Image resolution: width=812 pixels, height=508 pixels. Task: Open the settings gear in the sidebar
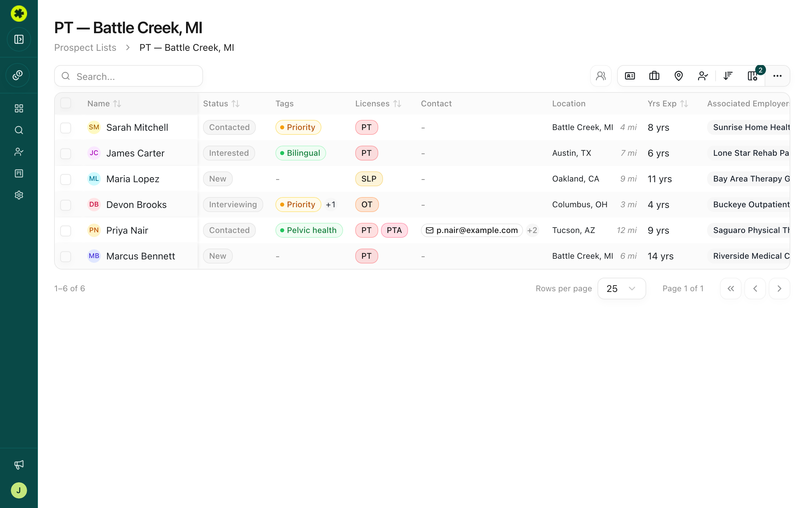pyautogui.click(x=19, y=195)
